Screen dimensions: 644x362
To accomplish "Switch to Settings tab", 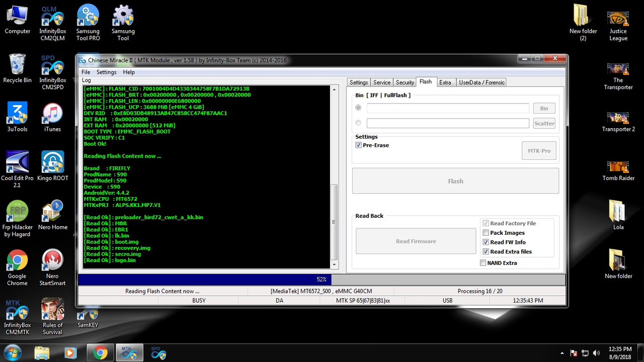I will pos(359,82).
